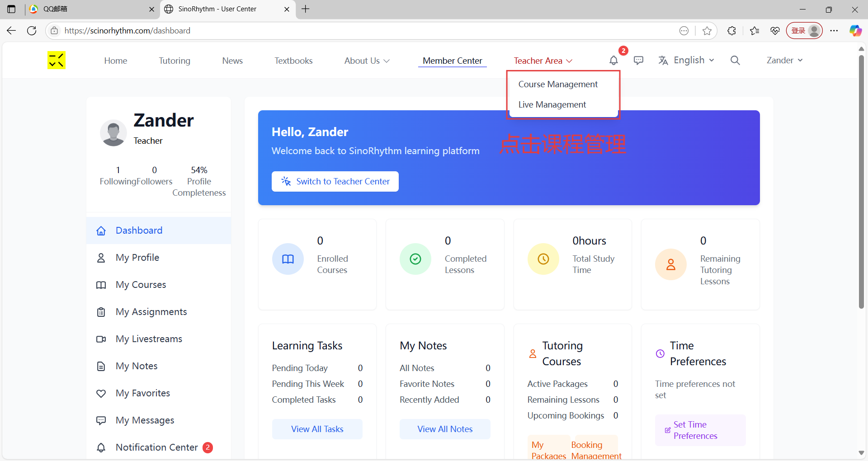This screenshot has height=461, width=868.
Task: Select Live Management from the menu
Action: (x=552, y=105)
